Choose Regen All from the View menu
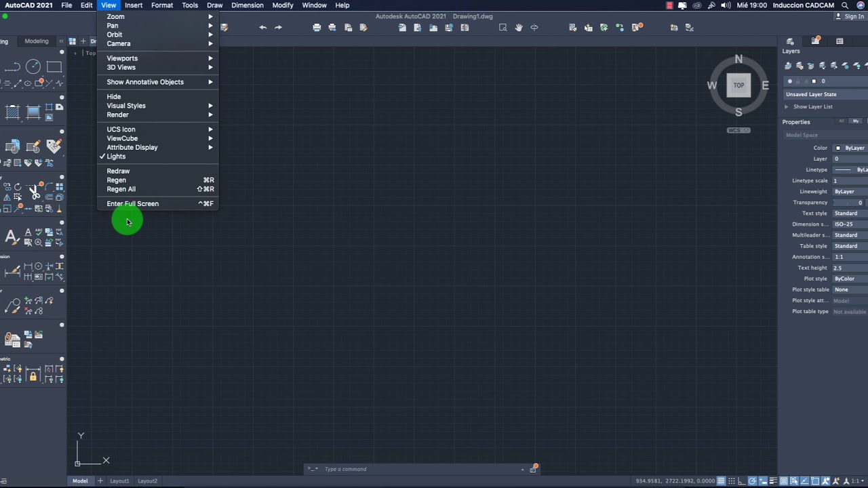This screenshot has width=868, height=488. click(x=121, y=189)
